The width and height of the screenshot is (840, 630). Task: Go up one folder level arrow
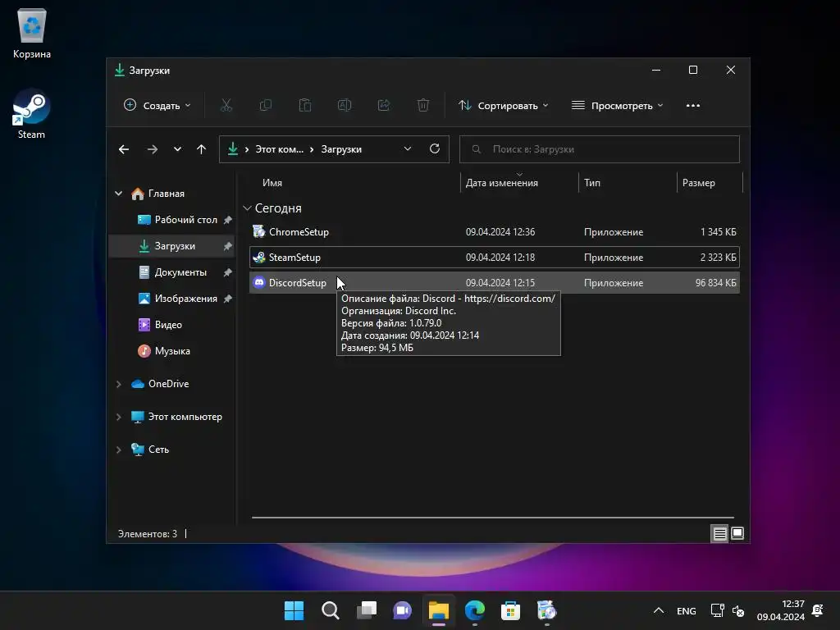(x=202, y=149)
